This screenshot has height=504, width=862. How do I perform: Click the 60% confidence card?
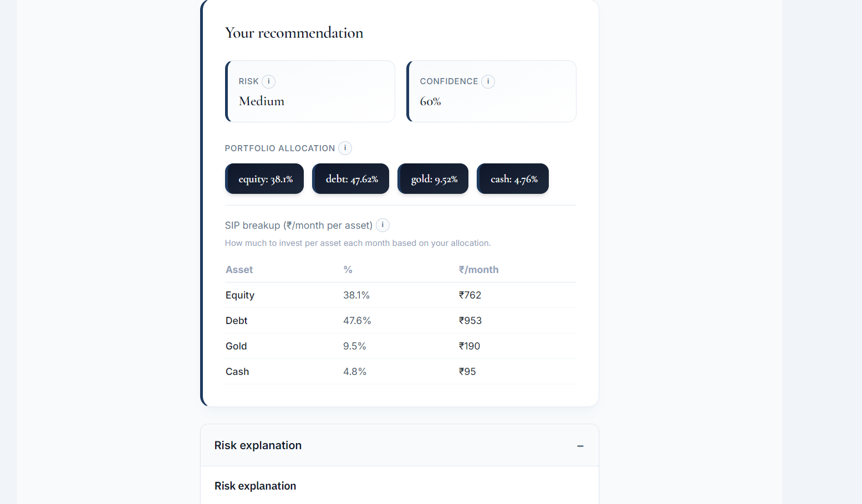click(x=491, y=91)
